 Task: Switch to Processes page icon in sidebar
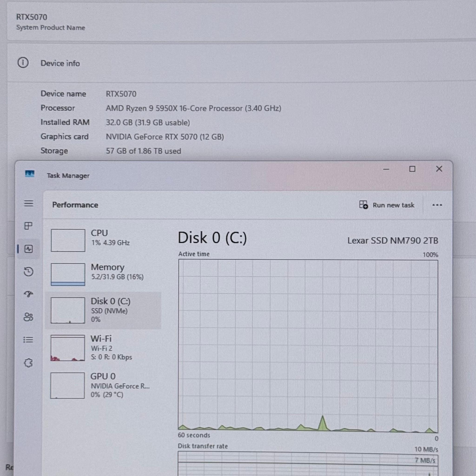pyautogui.click(x=29, y=226)
